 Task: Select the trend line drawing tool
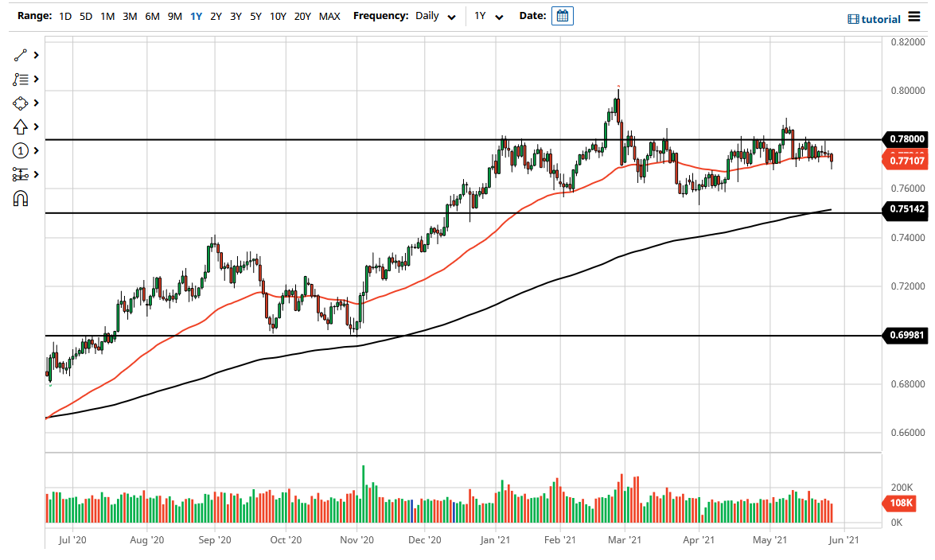pos(21,55)
